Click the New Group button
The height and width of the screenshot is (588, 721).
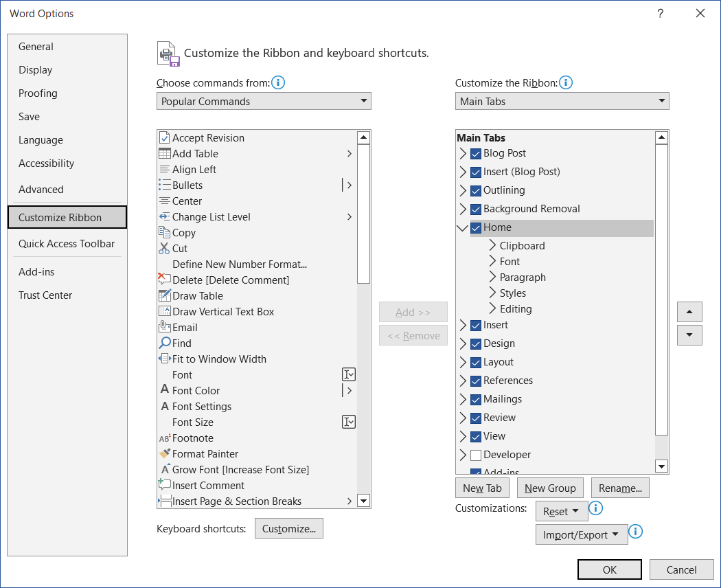[x=550, y=488]
